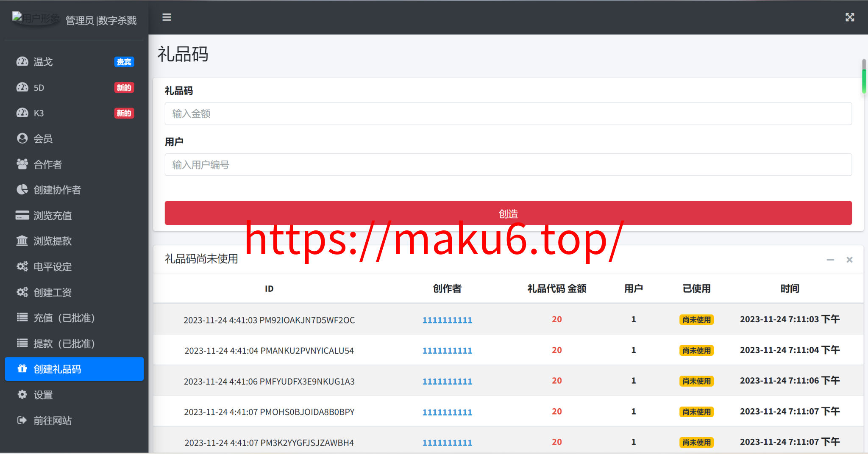Click the time cell 2023-11-24 7:11:04 下午
The image size is (868, 454).
[790, 350]
